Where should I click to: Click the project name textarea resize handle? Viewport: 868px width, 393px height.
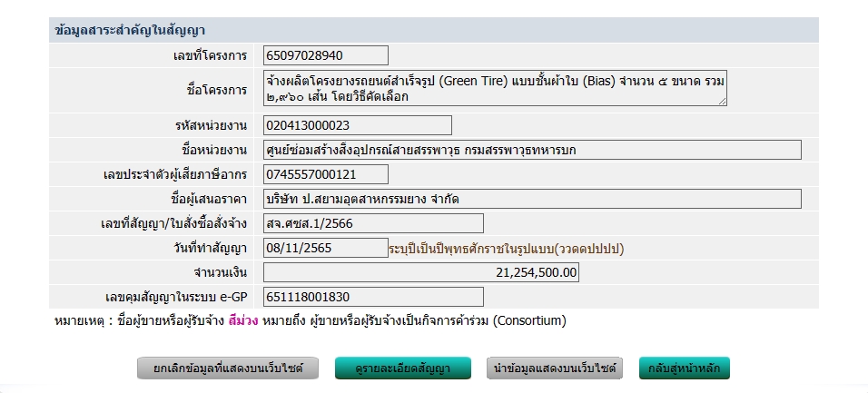tap(723, 102)
